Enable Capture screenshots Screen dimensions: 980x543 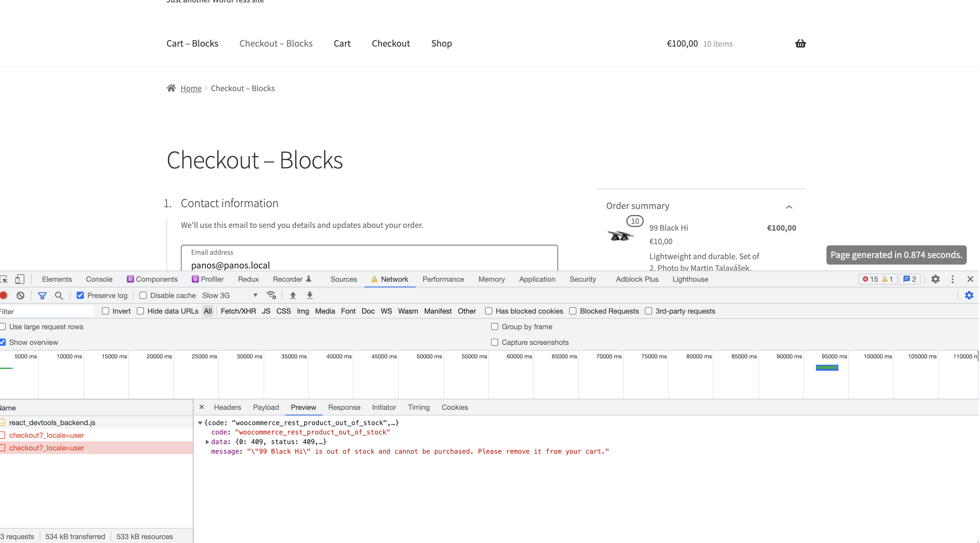pos(495,342)
